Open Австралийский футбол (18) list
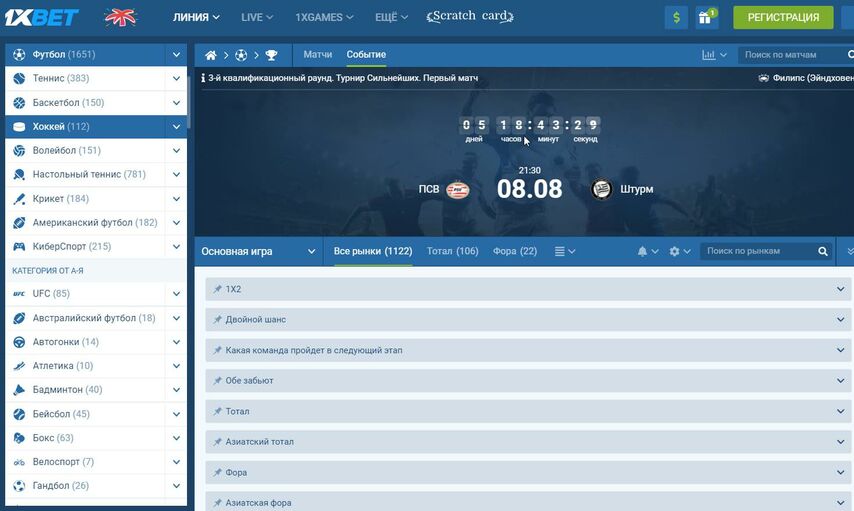 click(x=96, y=318)
